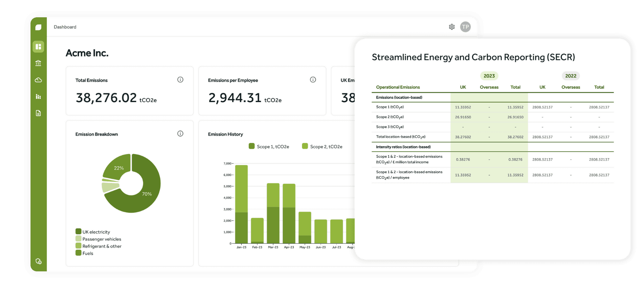Click the May-23 bar in Emission History

pos(305,228)
